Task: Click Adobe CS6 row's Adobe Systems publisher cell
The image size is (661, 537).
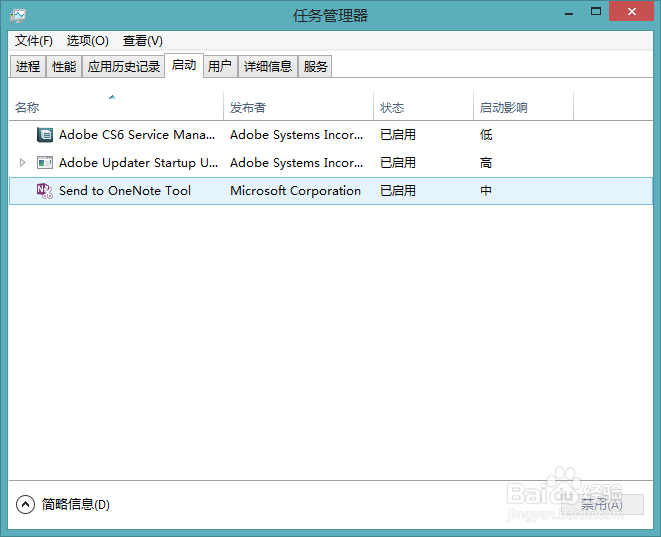Action: coord(296,135)
